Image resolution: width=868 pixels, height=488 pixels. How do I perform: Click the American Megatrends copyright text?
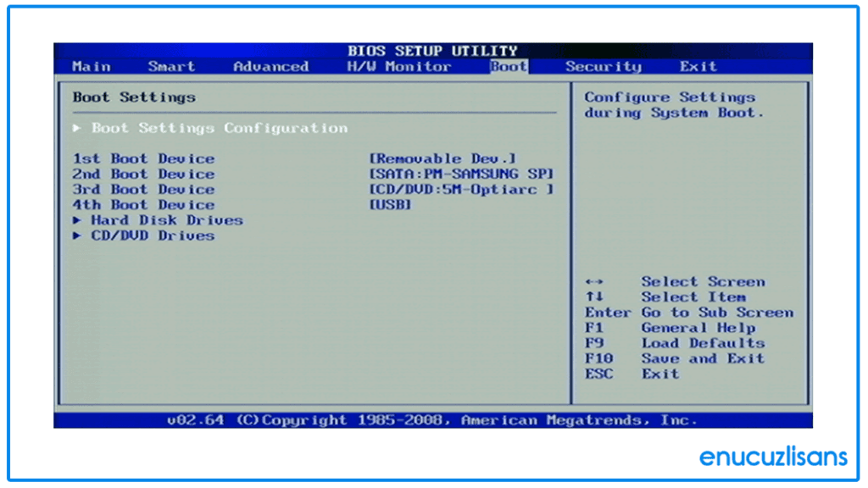433,419
